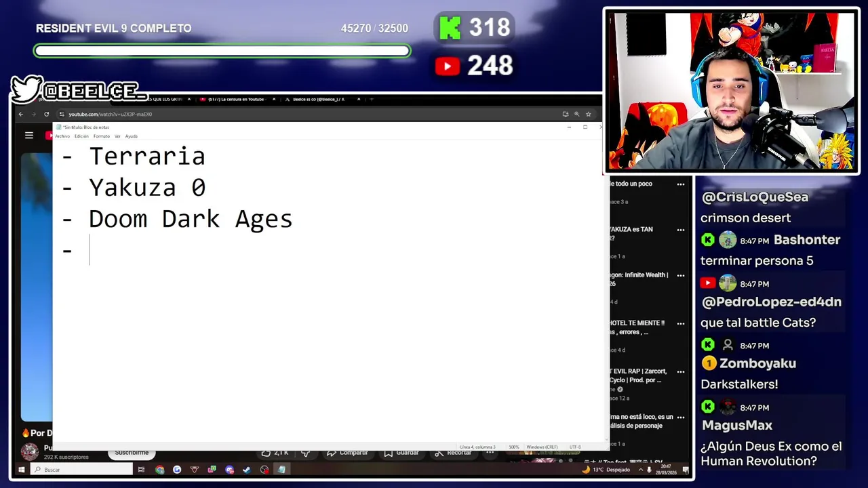Screen dimensions: 868x488
Task: Click the youtube.com address bar
Action: [305, 114]
